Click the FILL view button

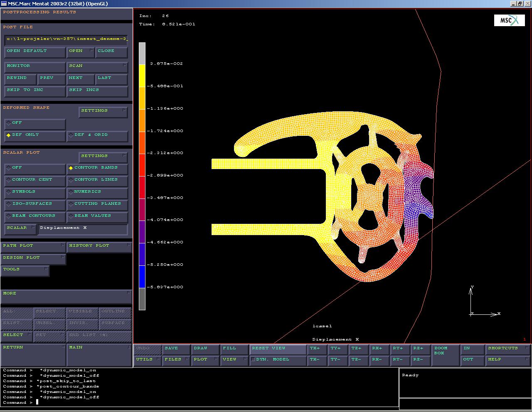click(x=234, y=349)
